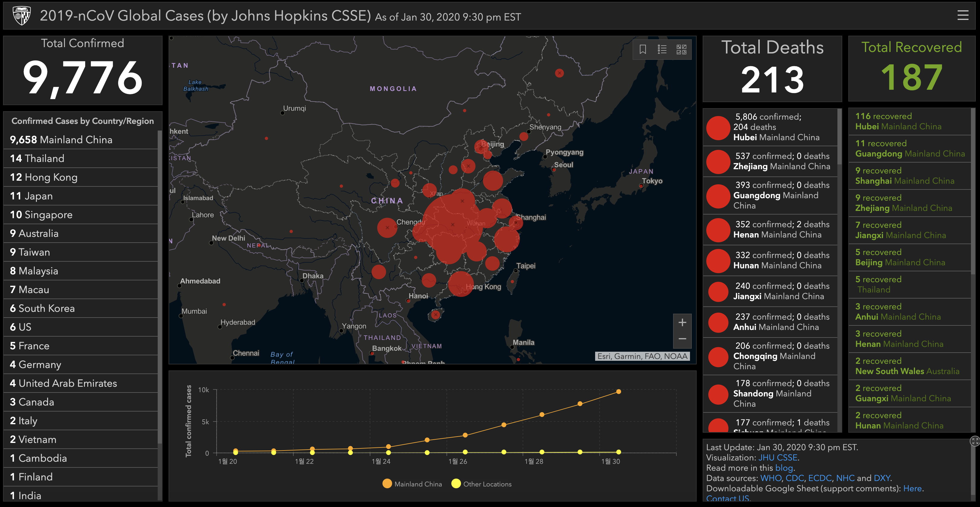Click the bookmarks icon on map

643,50
